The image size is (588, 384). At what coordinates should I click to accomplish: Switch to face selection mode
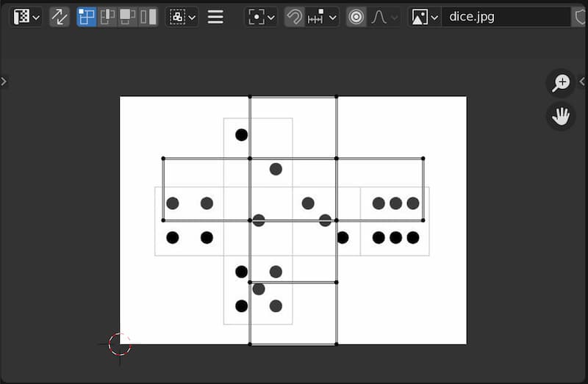pyautogui.click(x=128, y=17)
